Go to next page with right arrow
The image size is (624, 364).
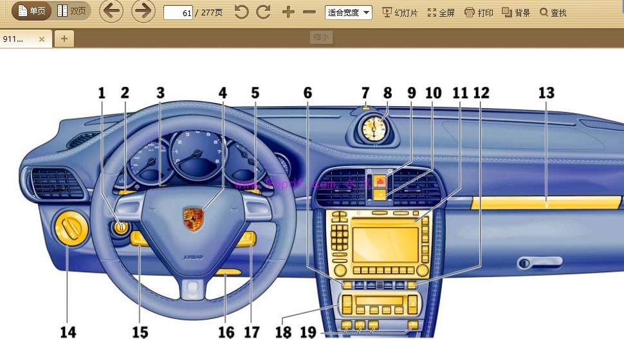[x=143, y=12]
